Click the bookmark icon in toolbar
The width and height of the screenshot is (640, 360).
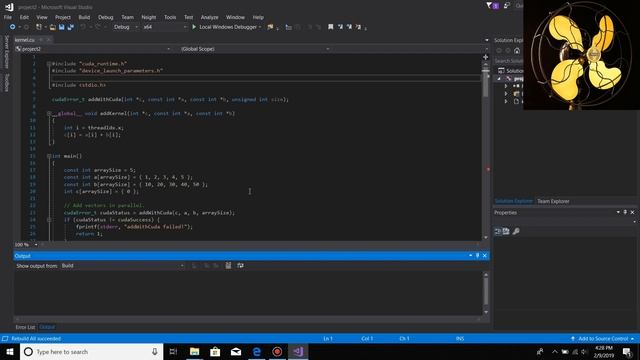331,27
